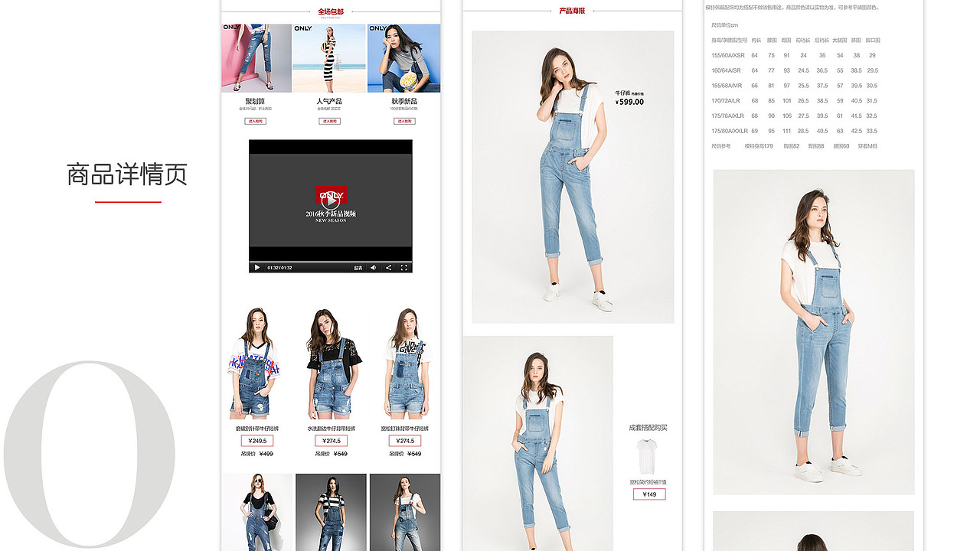Open the model photo with sunglasses and black bag
The image size is (980, 551).
click(x=257, y=512)
